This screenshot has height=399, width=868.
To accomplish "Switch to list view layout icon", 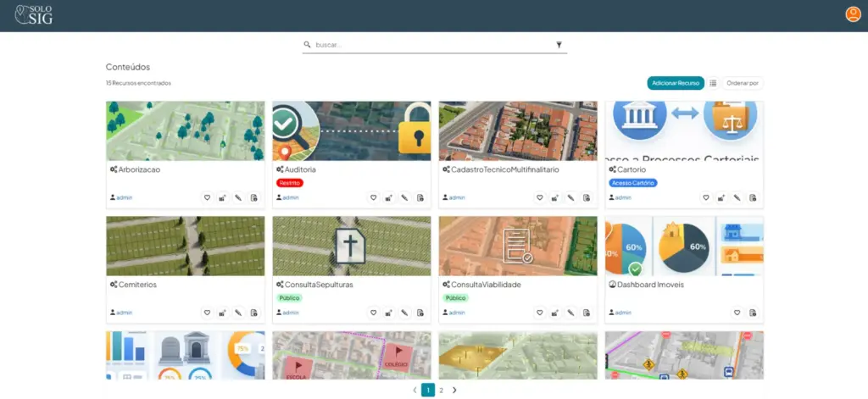I will 713,83.
